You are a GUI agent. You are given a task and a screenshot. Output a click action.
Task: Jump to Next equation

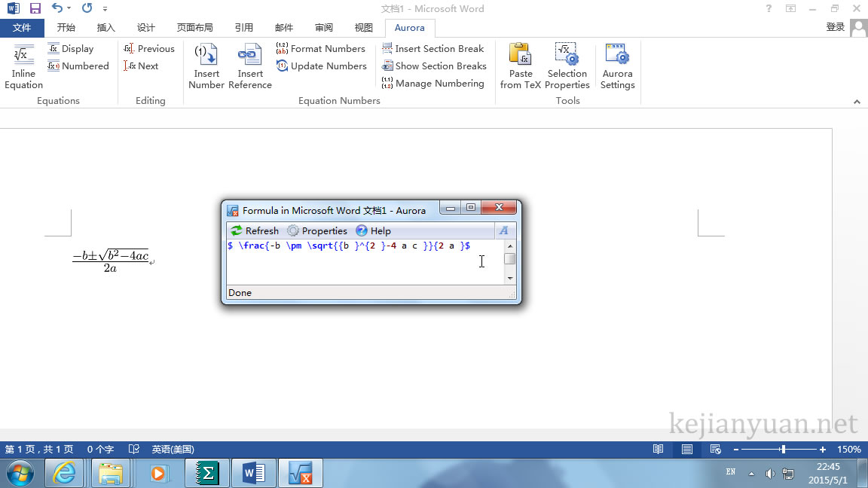click(x=141, y=66)
